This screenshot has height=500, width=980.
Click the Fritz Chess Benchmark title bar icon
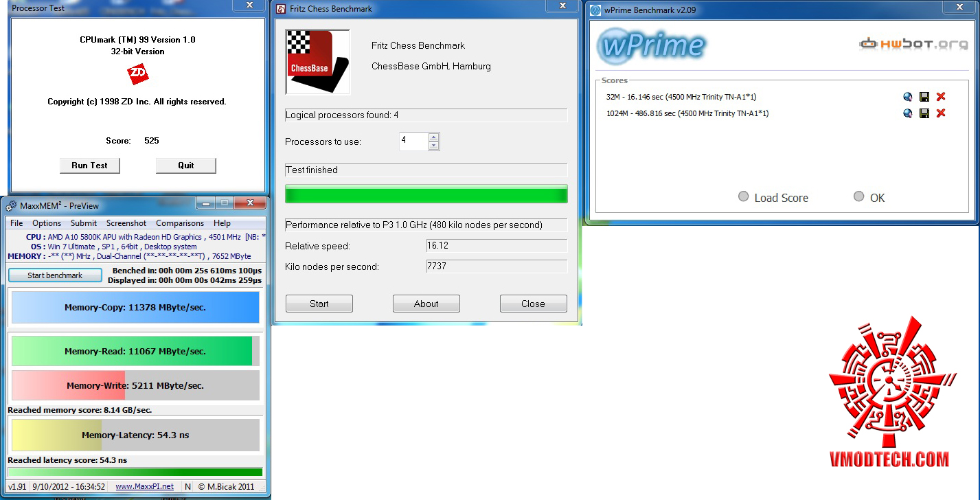pyautogui.click(x=281, y=9)
